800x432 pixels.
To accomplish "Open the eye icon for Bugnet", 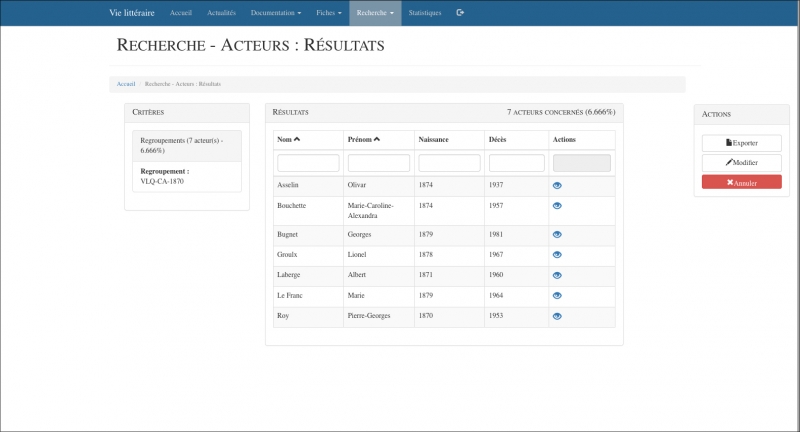I will pyautogui.click(x=557, y=234).
